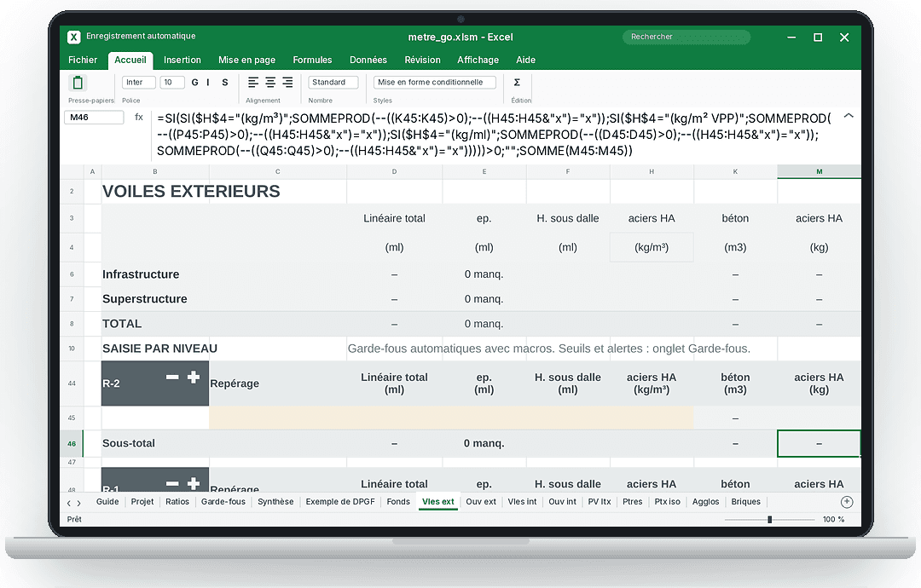Open the Affichage ribbon tab
Viewport: 921px width, 588px height.
coord(478,60)
